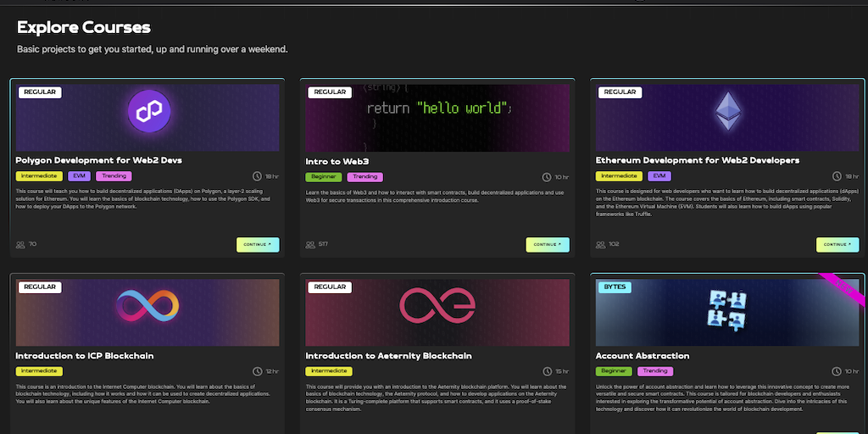Viewport: 868px width, 434px height.
Task: Open Polygon Development for Web2 Devs title
Action: 98,160
